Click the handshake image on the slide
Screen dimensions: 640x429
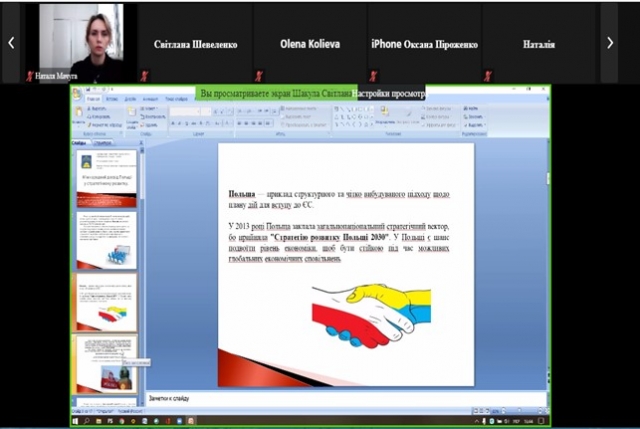[x=371, y=316]
